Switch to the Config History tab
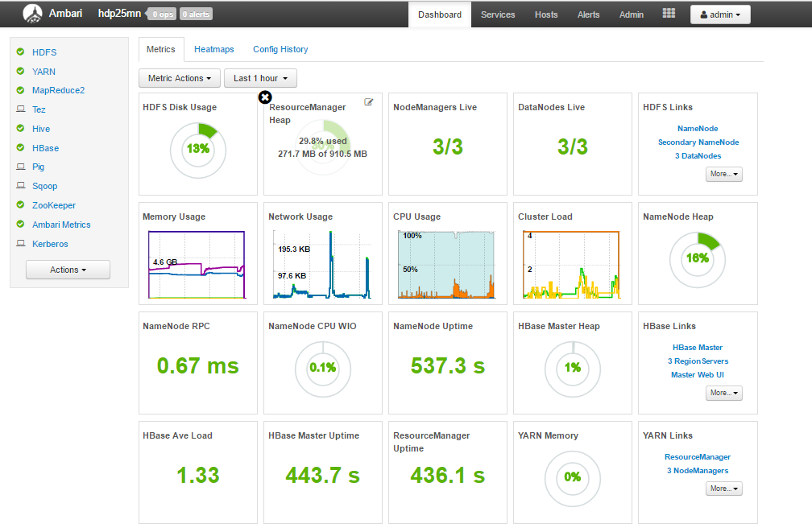This screenshot has height=532, width=812. pos(280,49)
